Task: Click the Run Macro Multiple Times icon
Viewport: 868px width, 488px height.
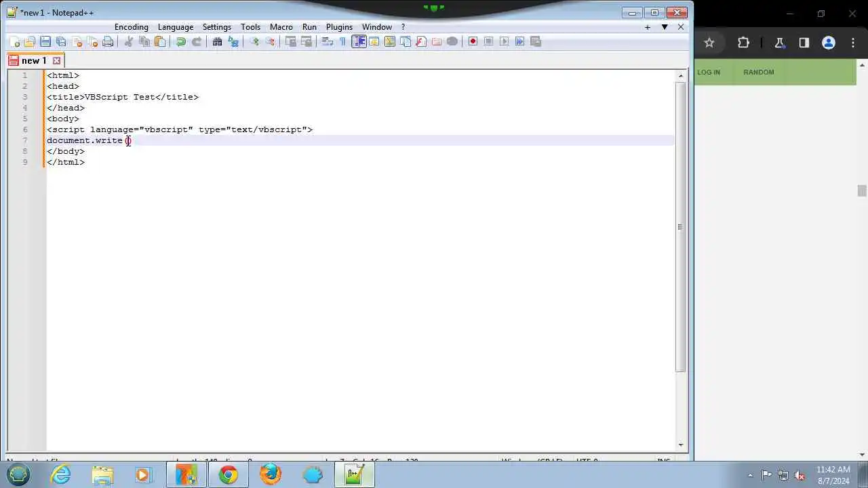Action: click(x=519, y=41)
